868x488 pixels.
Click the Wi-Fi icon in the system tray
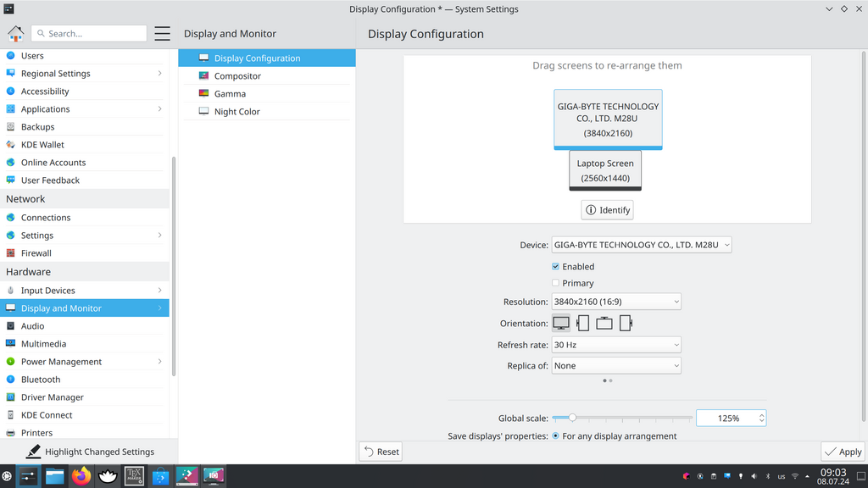pos(795,476)
